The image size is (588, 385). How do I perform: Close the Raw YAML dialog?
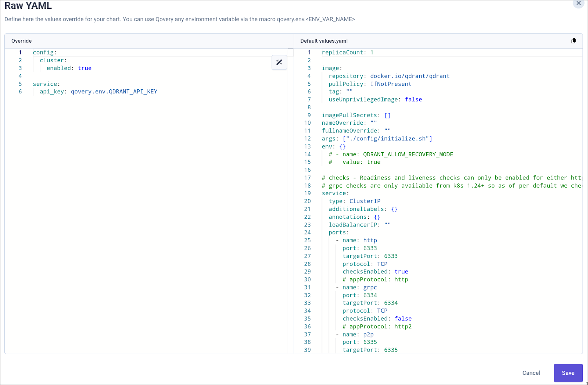click(578, 3)
